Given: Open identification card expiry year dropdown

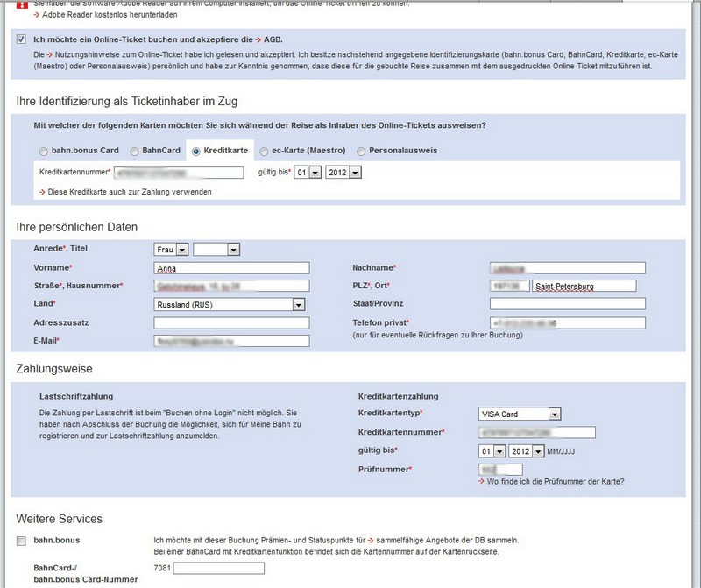Looking at the screenshot, I should click(x=343, y=173).
